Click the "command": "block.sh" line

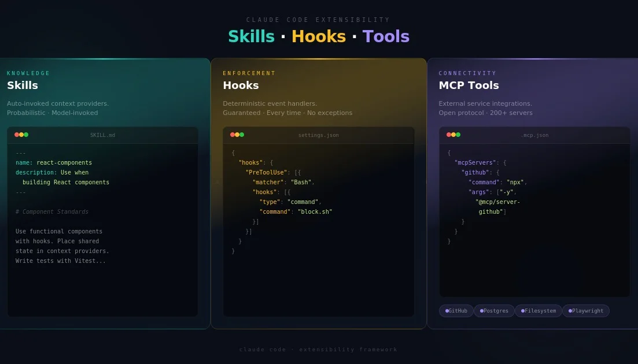[296, 211]
